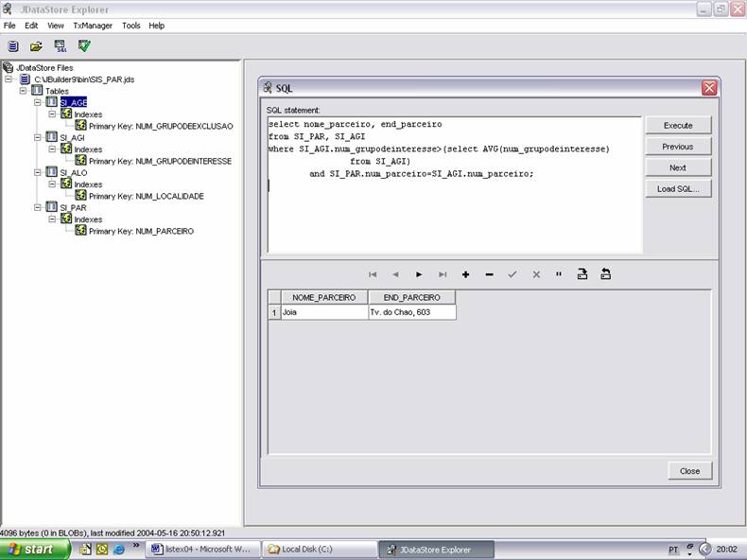The height and width of the screenshot is (560, 747).
Task: Delete the row with the minus icon
Action: coord(489,274)
